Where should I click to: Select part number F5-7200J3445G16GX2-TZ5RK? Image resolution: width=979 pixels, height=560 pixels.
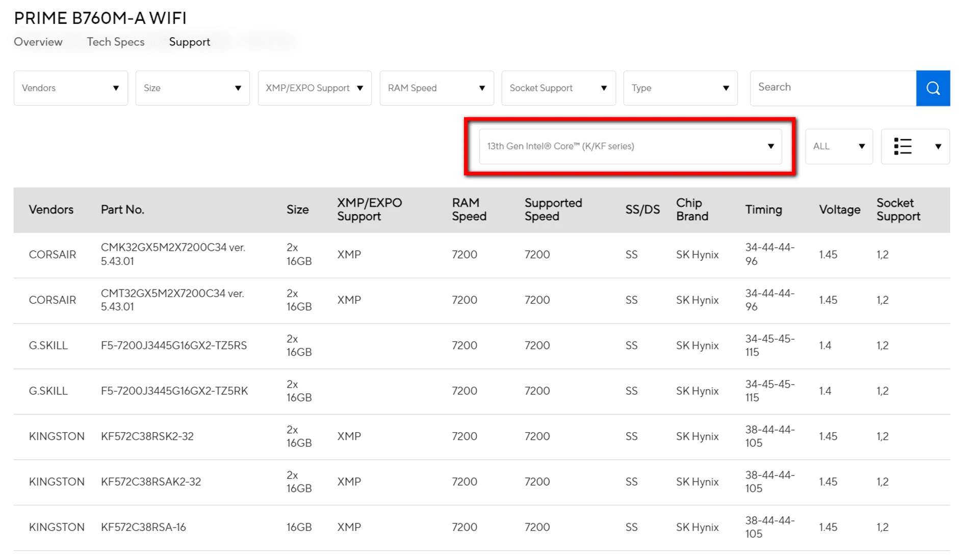tap(174, 391)
